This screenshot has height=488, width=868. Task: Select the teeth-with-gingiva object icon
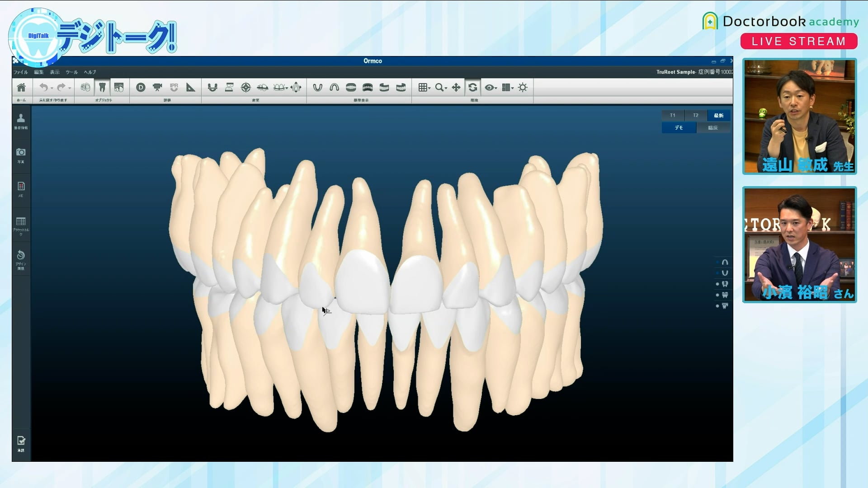point(119,87)
